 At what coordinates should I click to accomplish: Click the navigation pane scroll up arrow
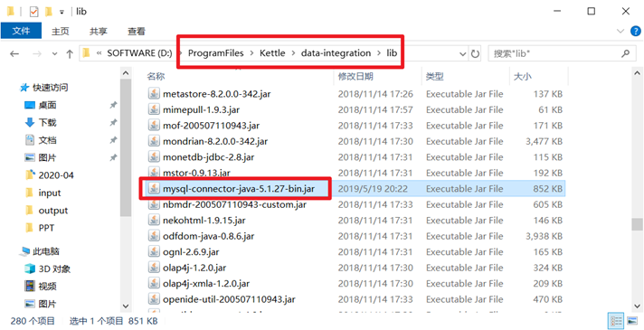[x=126, y=73]
